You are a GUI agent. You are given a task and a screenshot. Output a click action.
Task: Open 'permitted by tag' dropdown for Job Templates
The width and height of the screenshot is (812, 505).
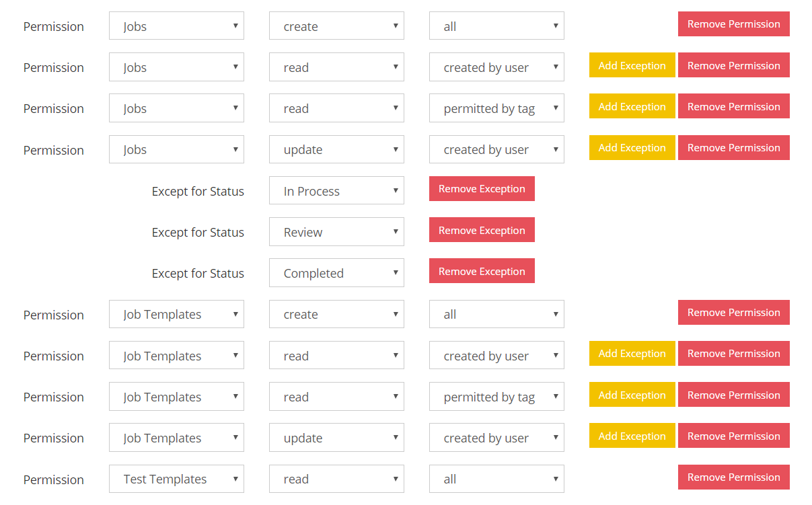click(496, 397)
